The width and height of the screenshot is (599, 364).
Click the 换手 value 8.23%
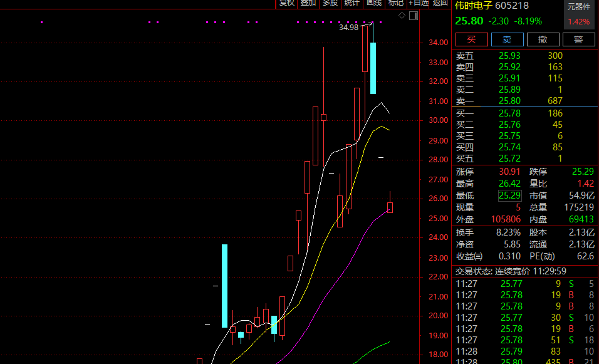tap(509, 232)
